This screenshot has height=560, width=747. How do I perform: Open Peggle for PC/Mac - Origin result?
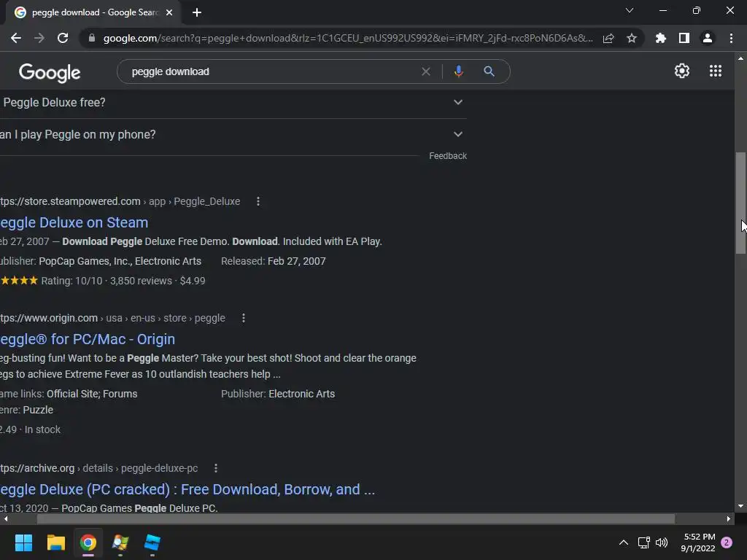(x=88, y=340)
